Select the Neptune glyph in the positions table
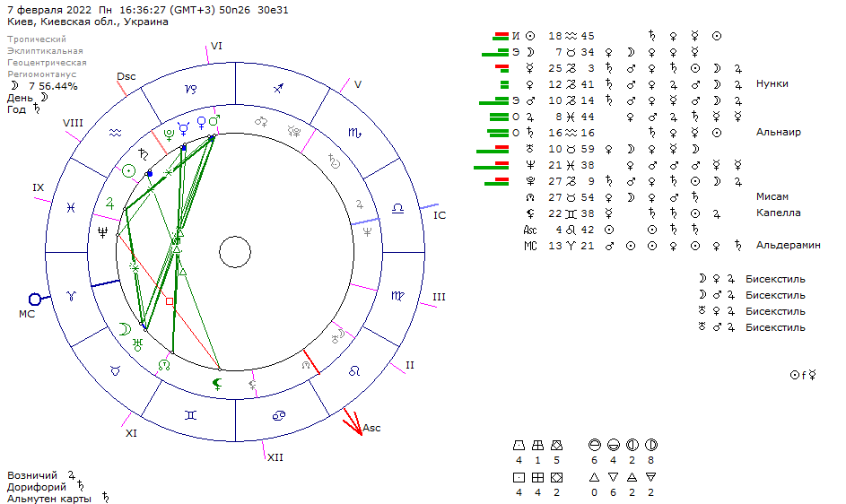 point(530,165)
